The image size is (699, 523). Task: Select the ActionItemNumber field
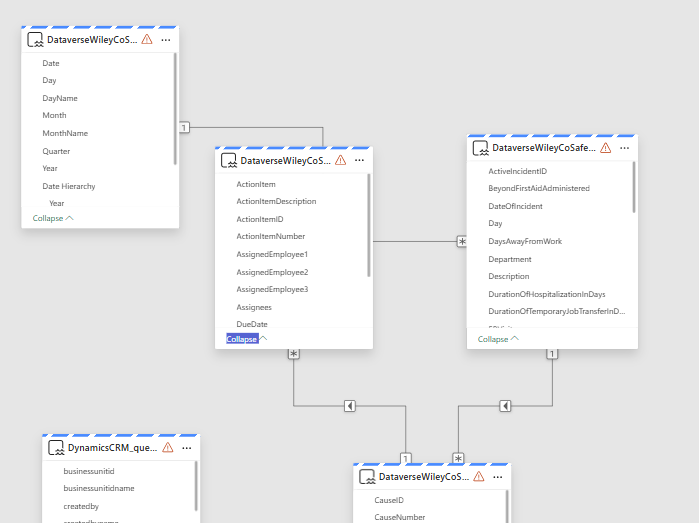(271, 236)
